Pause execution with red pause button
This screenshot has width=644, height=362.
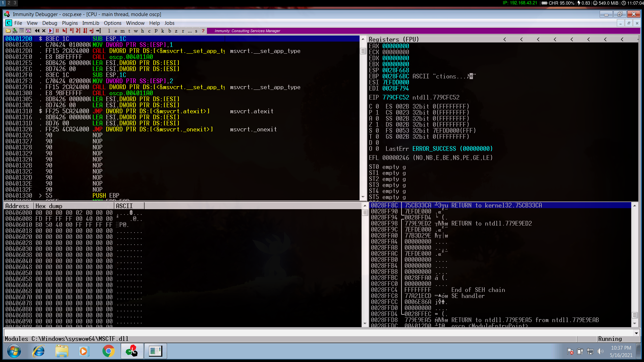[x=57, y=31]
